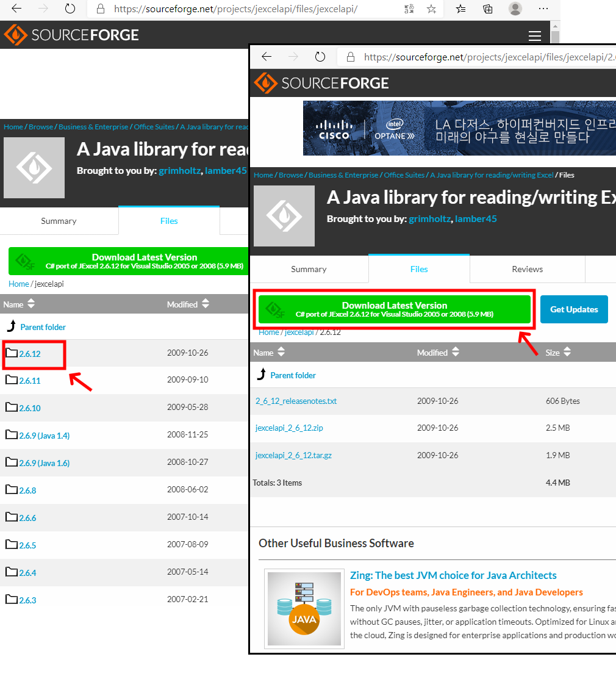Click project icon in right window header

(284, 215)
